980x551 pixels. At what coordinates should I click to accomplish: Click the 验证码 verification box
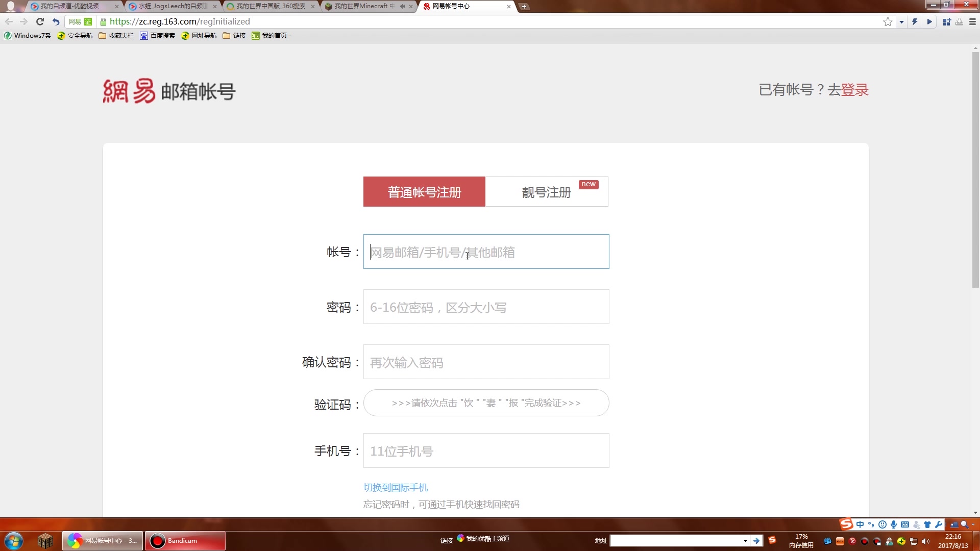click(486, 403)
